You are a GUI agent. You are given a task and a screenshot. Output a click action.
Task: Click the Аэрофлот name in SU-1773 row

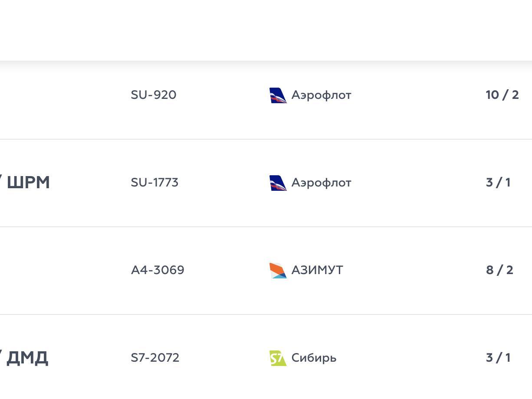321,183
